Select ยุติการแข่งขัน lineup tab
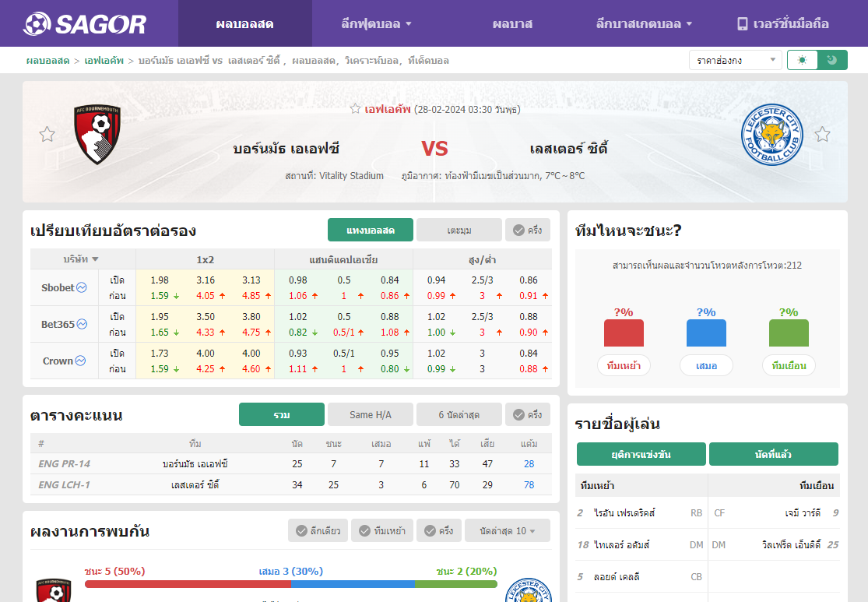The width and height of the screenshot is (868, 602). click(641, 454)
